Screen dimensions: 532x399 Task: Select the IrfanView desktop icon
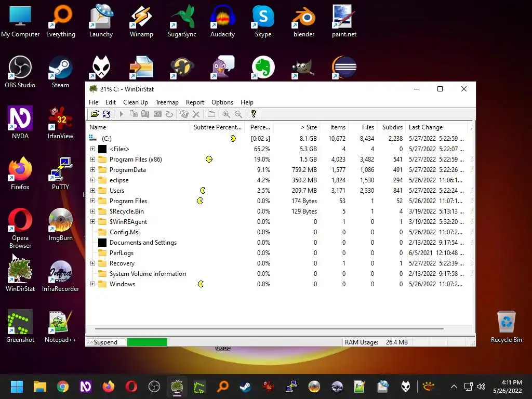coord(60,123)
